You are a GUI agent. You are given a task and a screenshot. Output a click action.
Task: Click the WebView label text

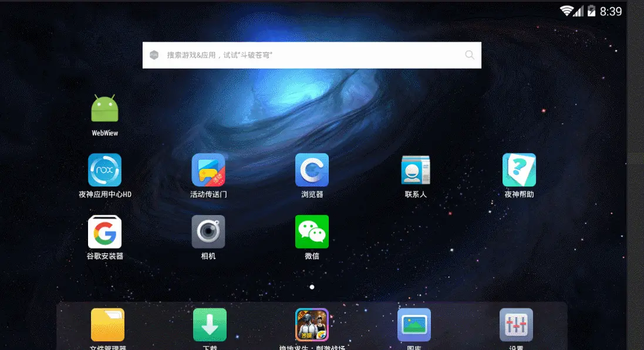(104, 133)
